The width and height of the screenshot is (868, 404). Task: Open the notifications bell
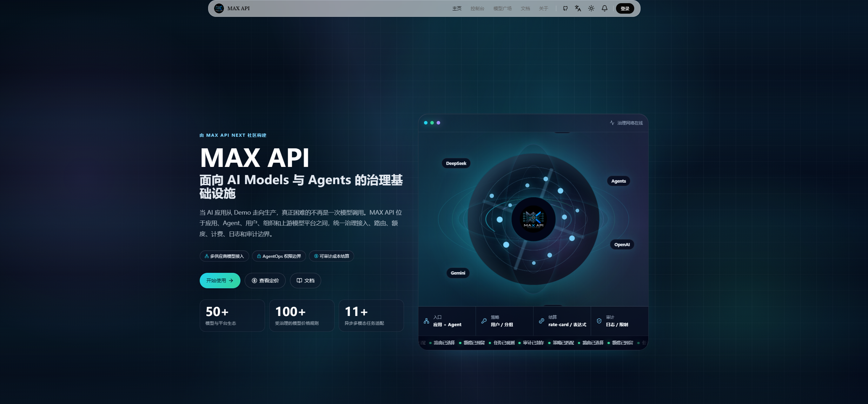pos(604,8)
